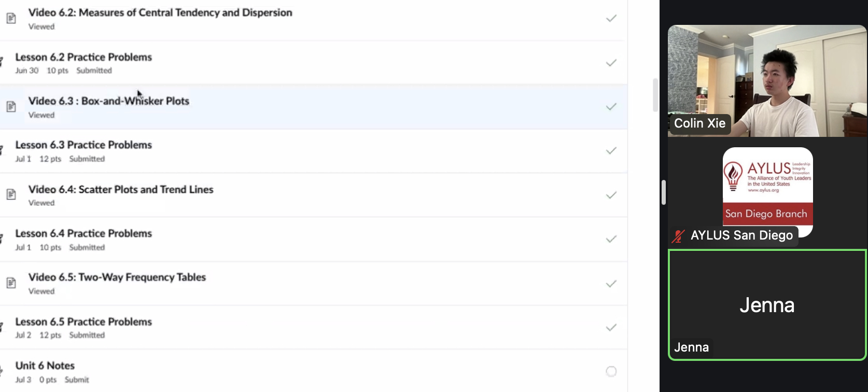Viewport: 868px width, 392px height.
Task: Open Lesson 6.2 Practice Problems
Action: (x=83, y=57)
